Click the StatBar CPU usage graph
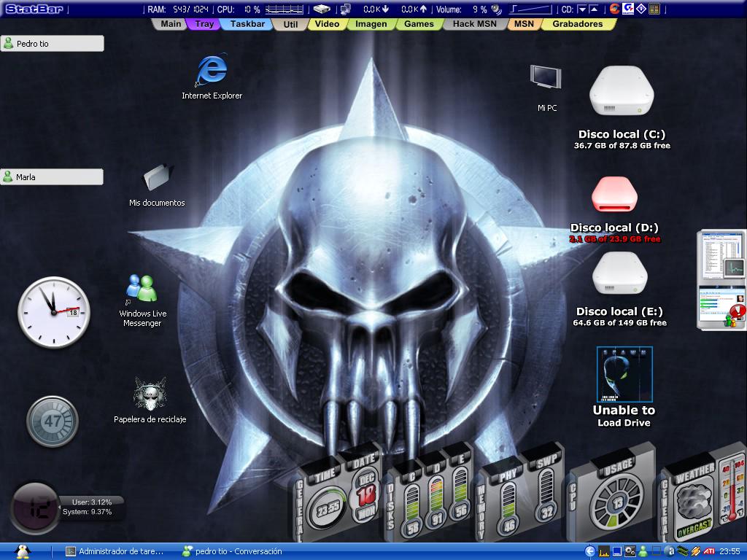The width and height of the screenshot is (747, 560). (285, 9)
